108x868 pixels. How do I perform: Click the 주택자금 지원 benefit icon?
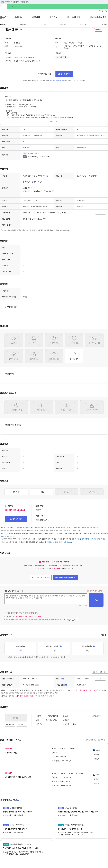pos(14,356)
